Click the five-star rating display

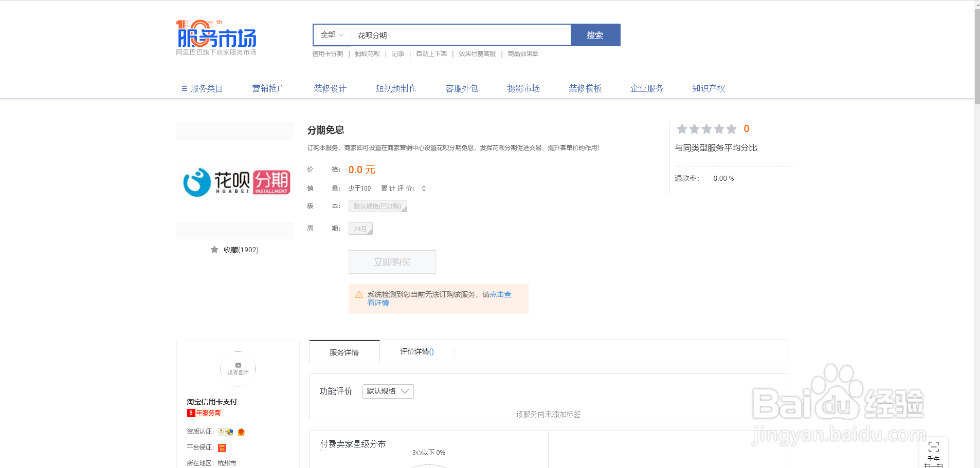point(706,129)
